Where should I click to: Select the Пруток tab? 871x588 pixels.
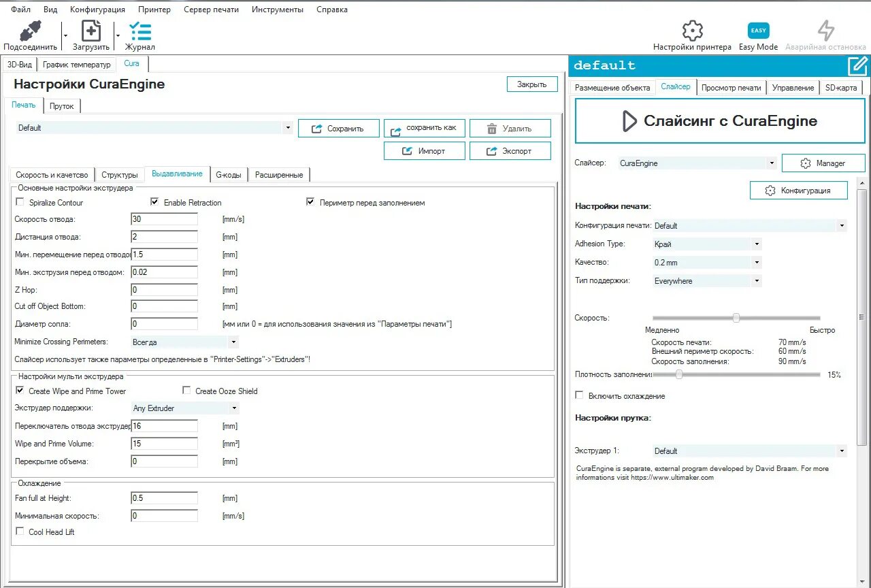click(x=62, y=106)
